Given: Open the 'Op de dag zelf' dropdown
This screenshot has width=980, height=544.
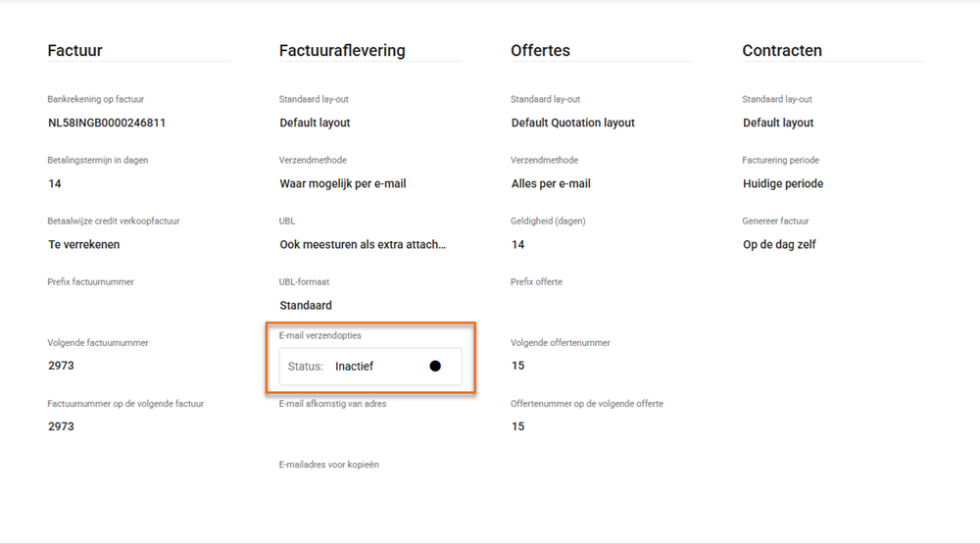Looking at the screenshot, I should click(779, 245).
